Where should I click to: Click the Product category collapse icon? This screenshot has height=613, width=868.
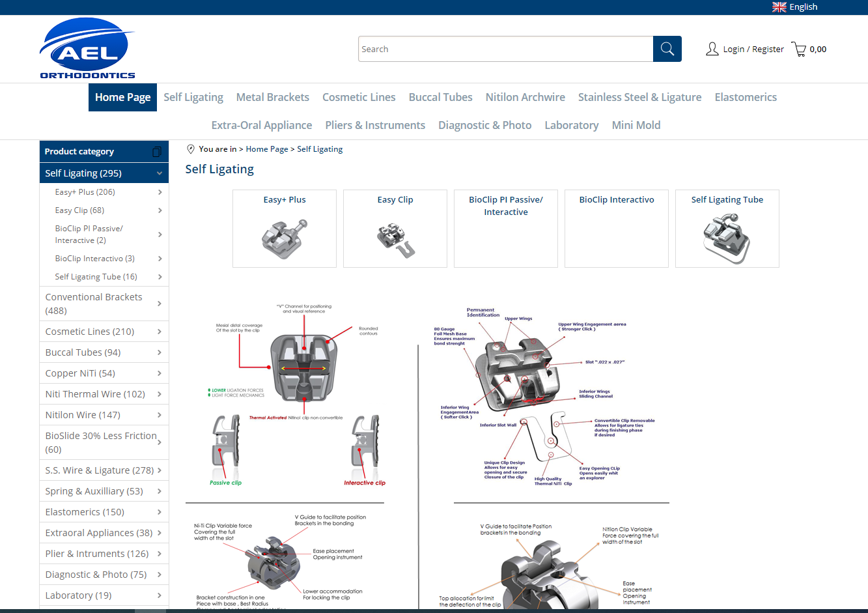point(156,152)
